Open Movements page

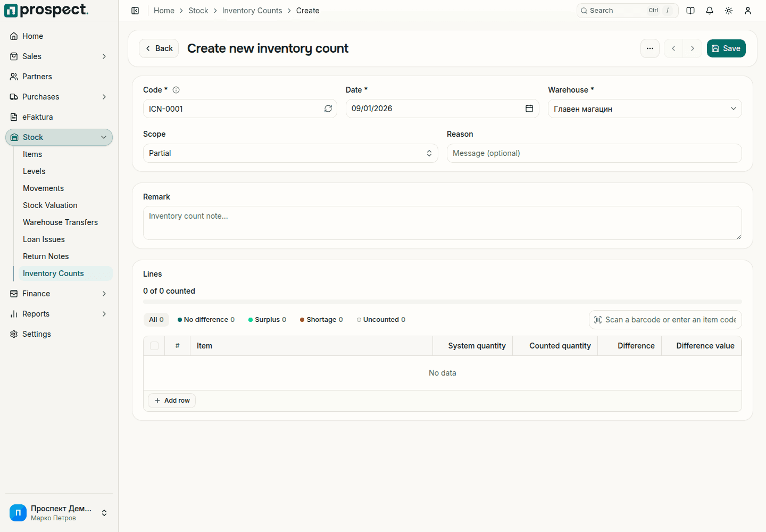(65, 188)
